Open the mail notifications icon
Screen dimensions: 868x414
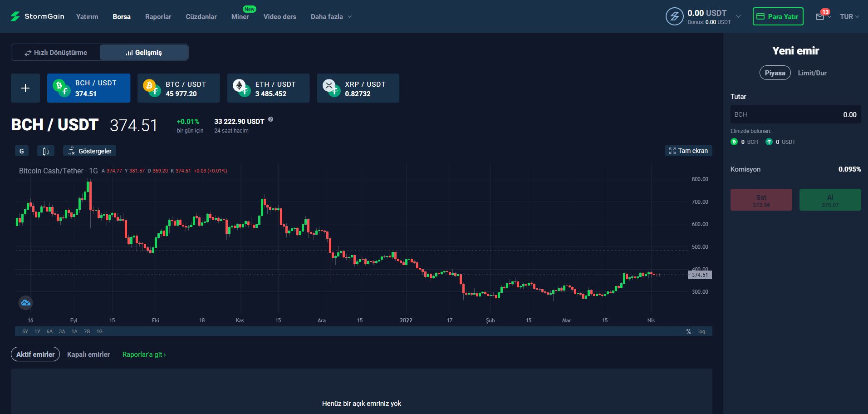tap(820, 17)
